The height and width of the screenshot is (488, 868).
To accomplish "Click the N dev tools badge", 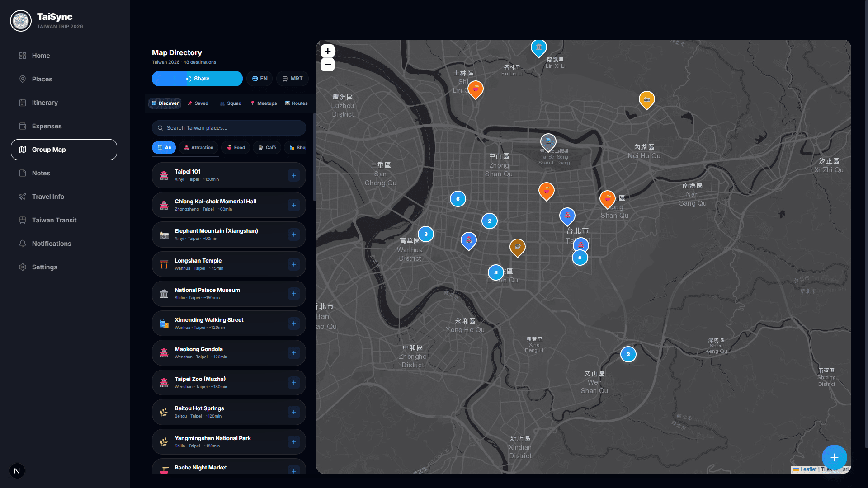I will click(x=17, y=471).
